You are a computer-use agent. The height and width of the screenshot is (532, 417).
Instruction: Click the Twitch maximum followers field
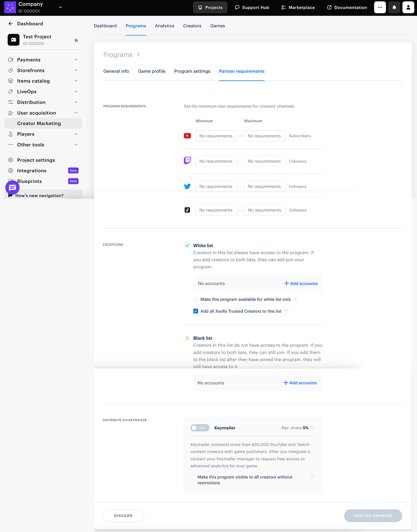point(264,161)
